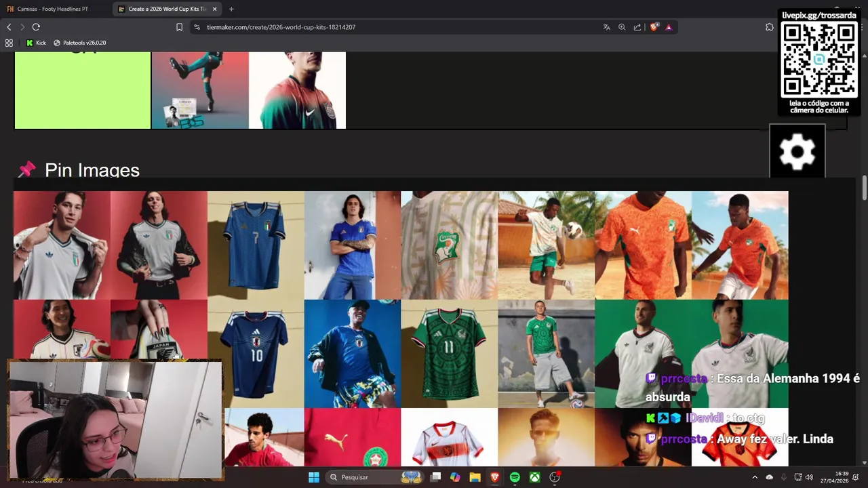The image size is (868, 488).
Task: Select the curly-haired man in red shirt thumbnail
Action: [x=264, y=437]
